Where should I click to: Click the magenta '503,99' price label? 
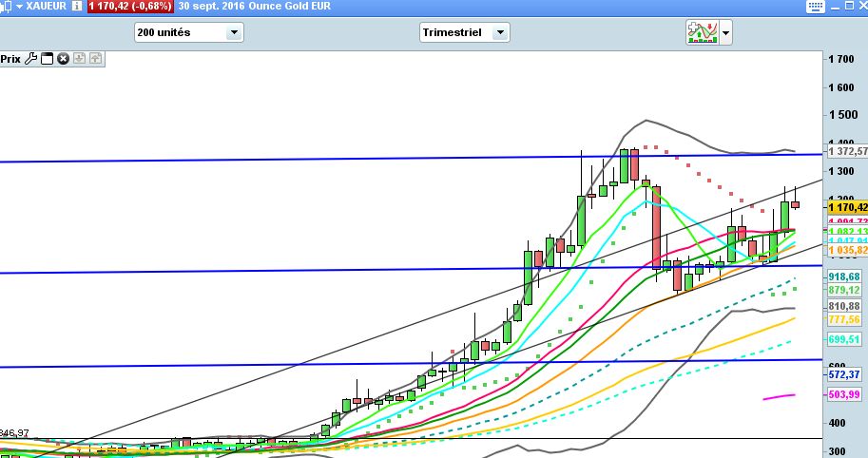pos(845,394)
